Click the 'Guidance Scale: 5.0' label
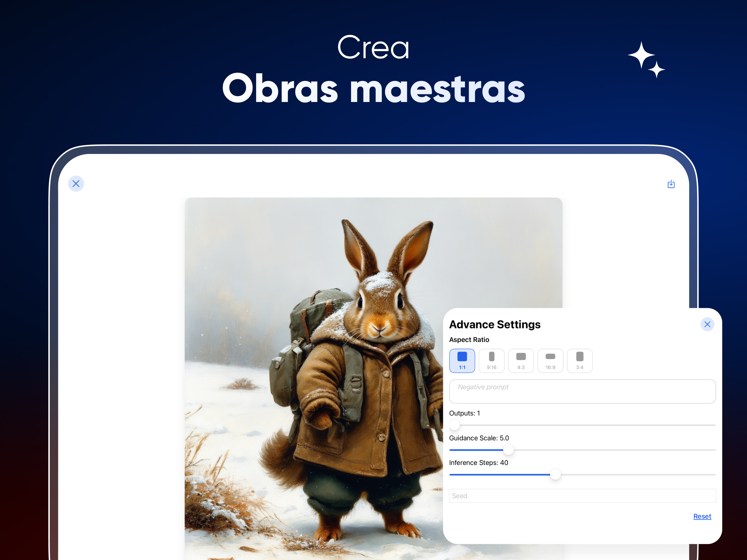The height and width of the screenshot is (560, 747). 479,438
